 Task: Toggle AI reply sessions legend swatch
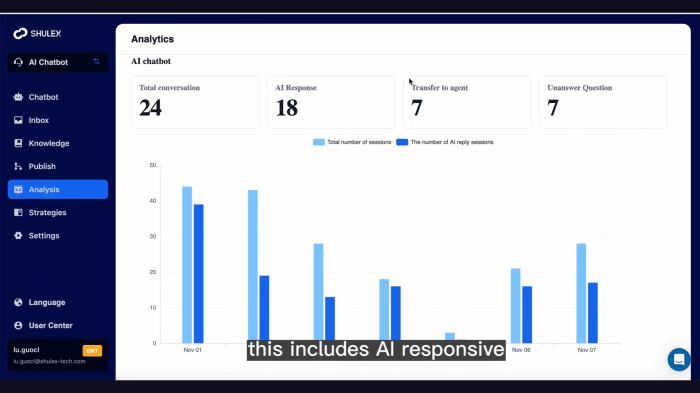point(402,142)
